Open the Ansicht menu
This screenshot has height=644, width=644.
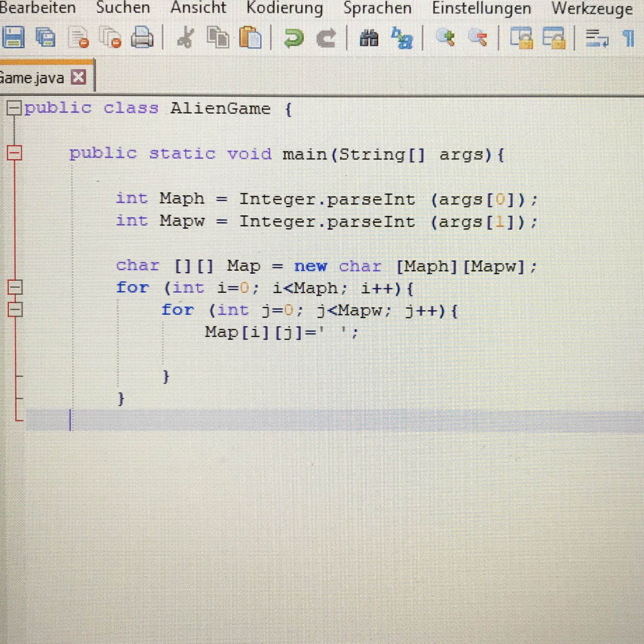point(198,7)
